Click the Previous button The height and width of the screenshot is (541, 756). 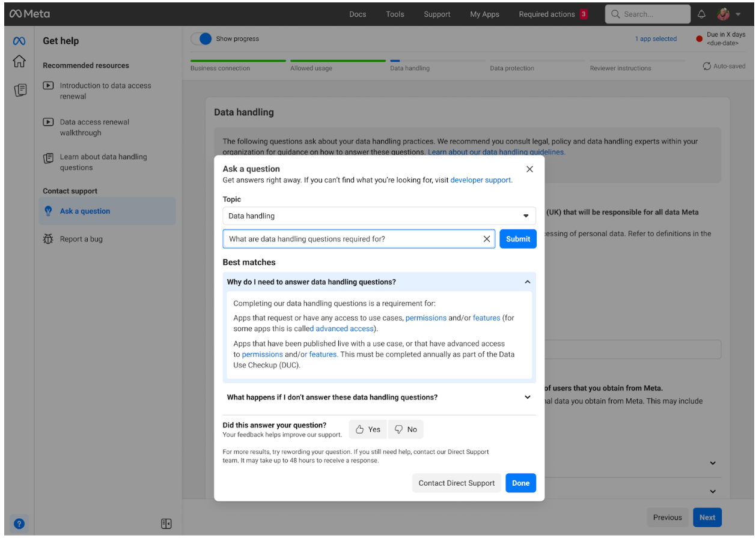(668, 518)
